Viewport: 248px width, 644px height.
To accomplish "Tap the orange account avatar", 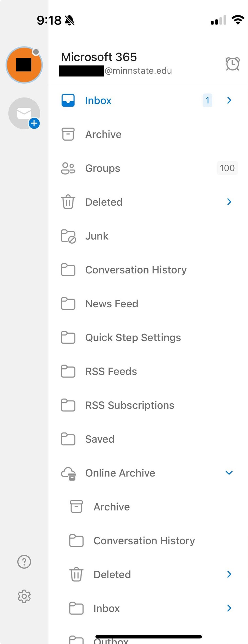I will (24, 65).
